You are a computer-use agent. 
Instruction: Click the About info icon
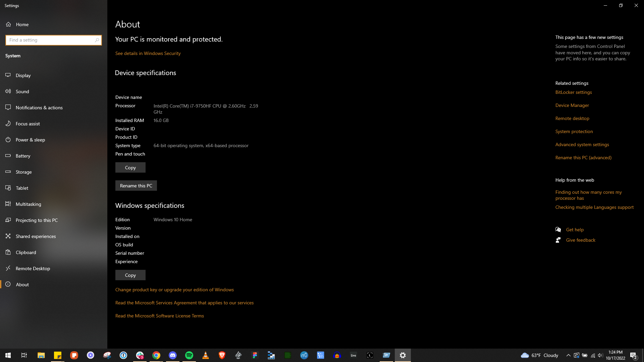[x=8, y=285]
